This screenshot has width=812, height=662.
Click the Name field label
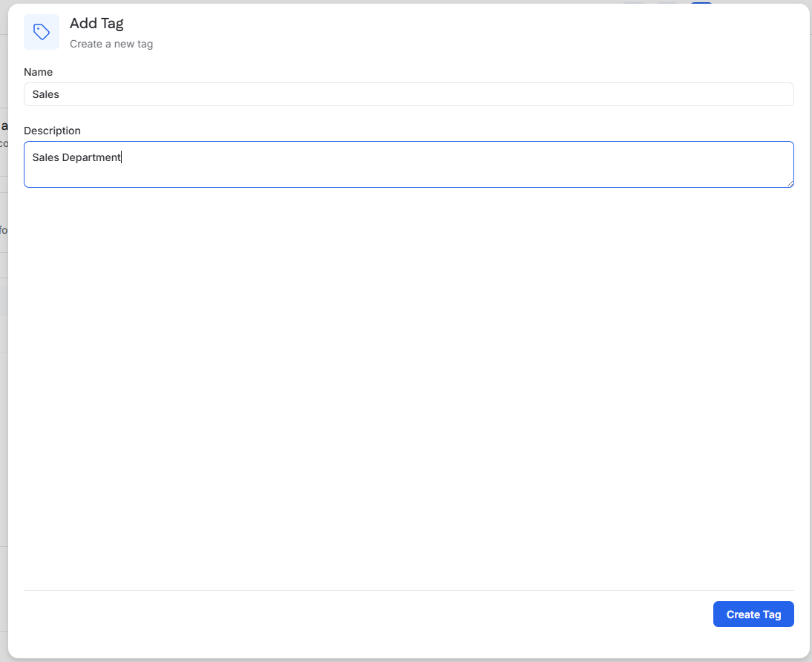tap(39, 72)
